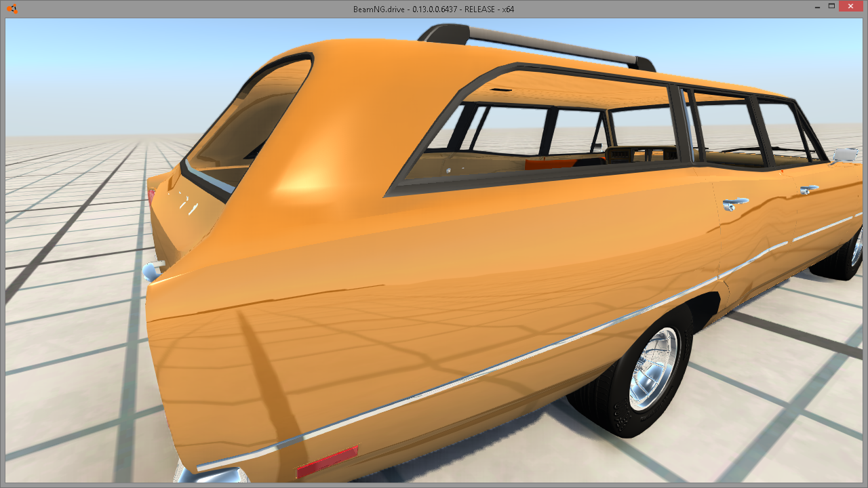Minimize the BeamNG.drive window
This screenshot has width=868, height=488.
click(816, 6)
